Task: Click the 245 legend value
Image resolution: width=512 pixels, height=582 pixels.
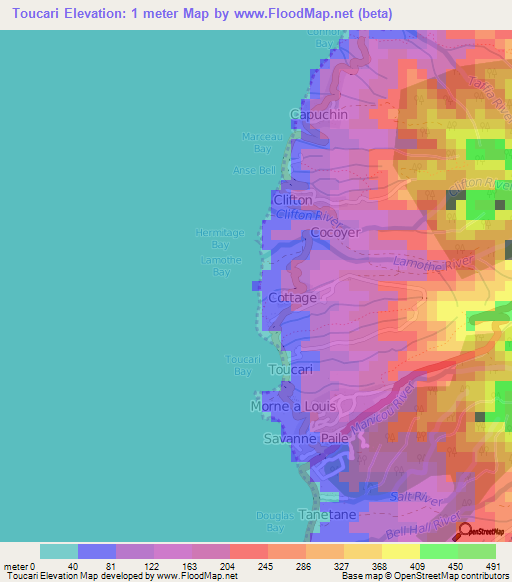Action: (x=265, y=567)
